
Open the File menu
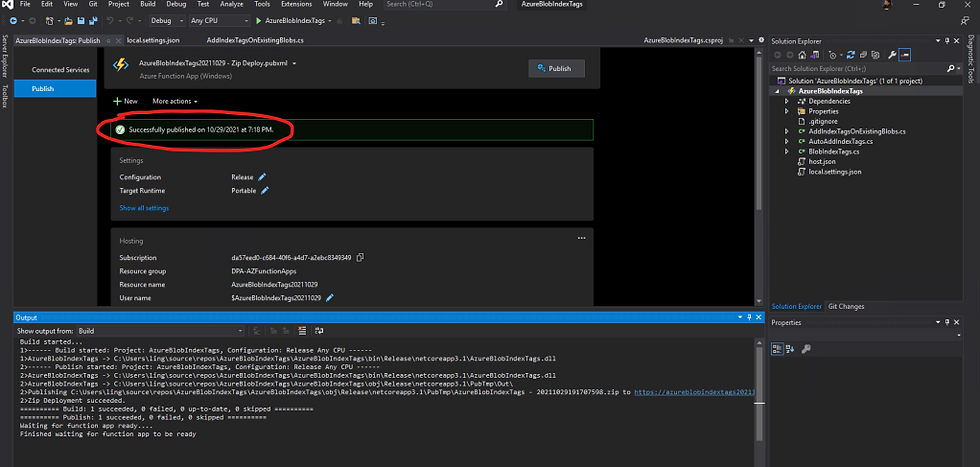[x=25, y=4]
